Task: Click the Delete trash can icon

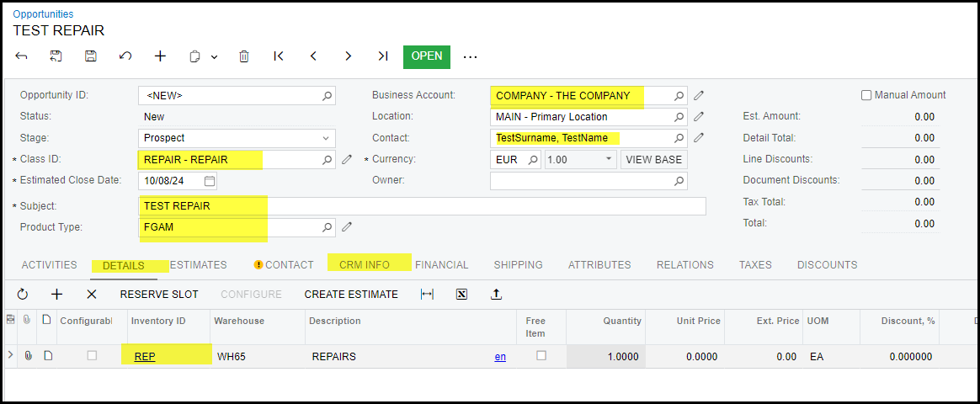Action: point(244,56)
